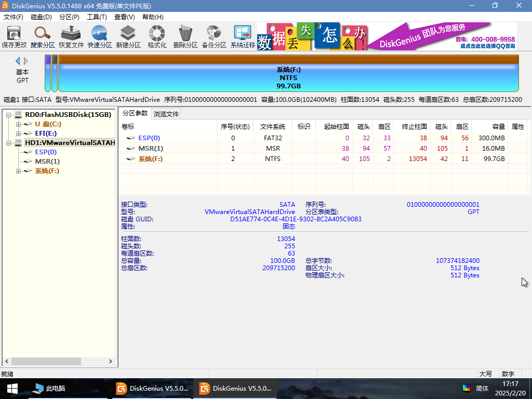Click the ESP(0) partition icon in the table
This screenshot has width=532, height=399.
tap(131, 138)
